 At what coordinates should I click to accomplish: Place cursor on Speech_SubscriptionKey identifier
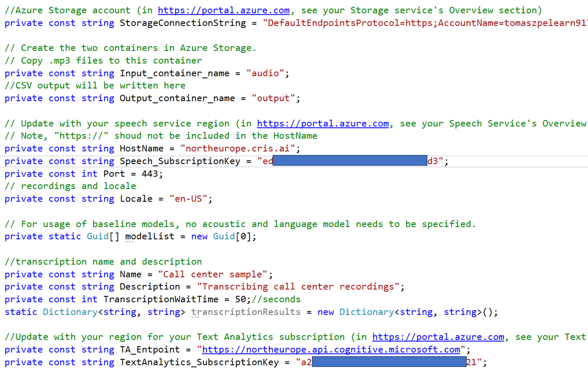coord(180,162)
